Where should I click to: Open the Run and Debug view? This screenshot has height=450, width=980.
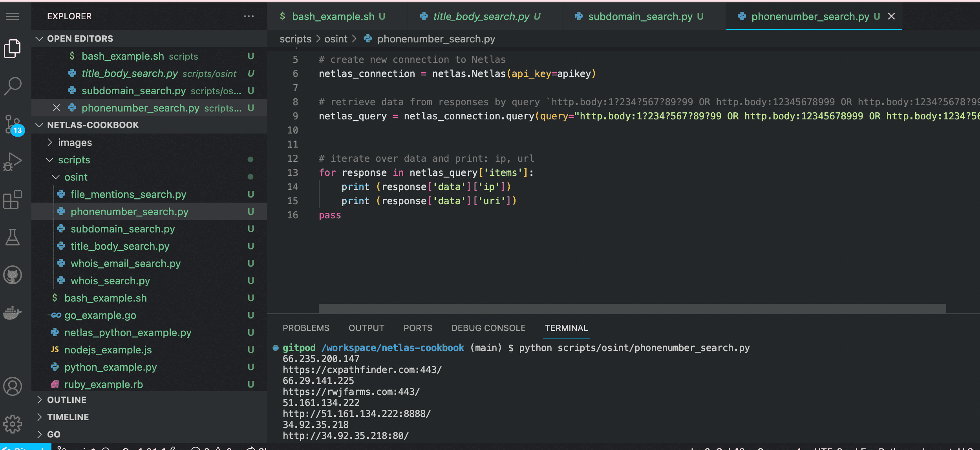pos(13,162)
